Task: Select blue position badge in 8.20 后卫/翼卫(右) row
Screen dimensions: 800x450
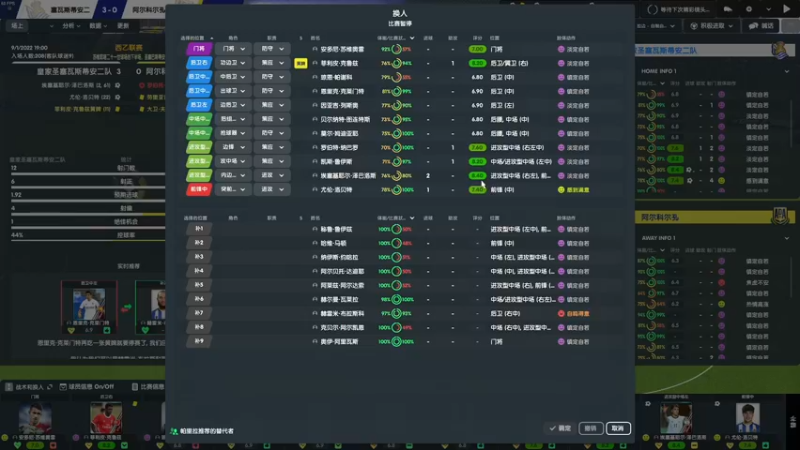Action: pos(198,63)
